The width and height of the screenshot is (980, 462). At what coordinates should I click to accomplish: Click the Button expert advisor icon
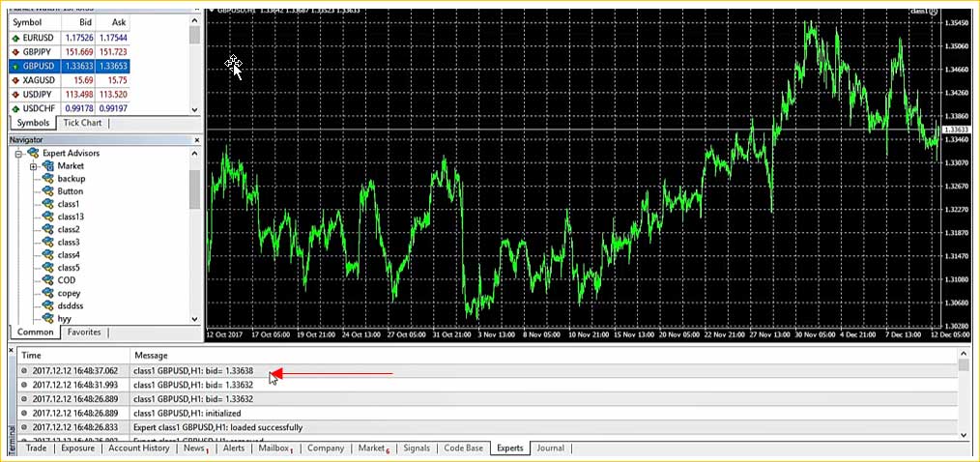(48, 191)
